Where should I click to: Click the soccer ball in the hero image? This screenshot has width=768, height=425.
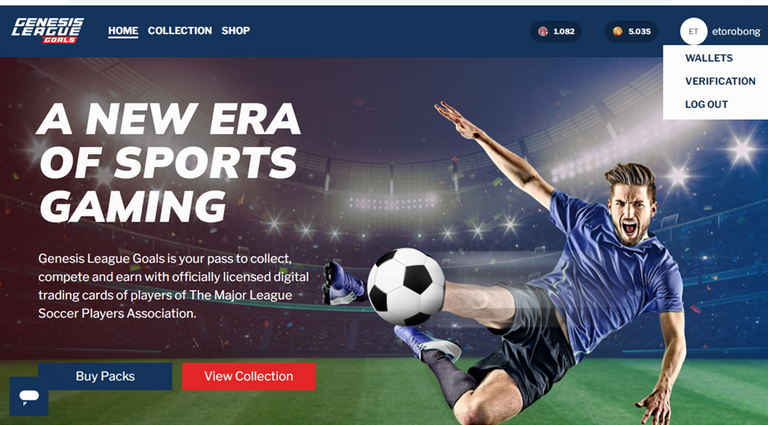click(406, 286)
